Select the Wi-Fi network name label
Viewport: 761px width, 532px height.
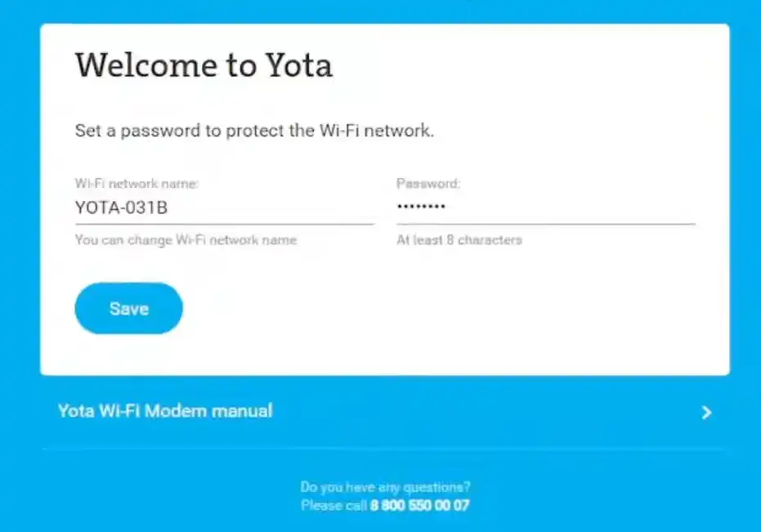[x=136, y=184]
